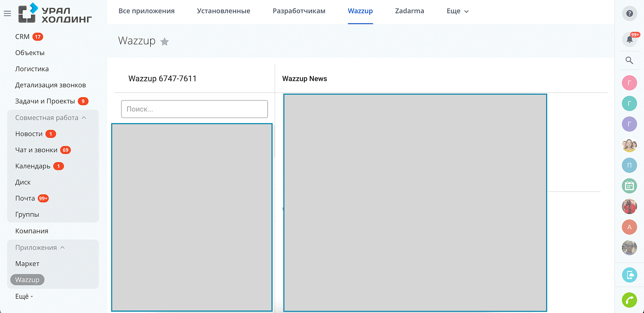Open the hamburger menu beside the logo

click(x=7, y=13)
